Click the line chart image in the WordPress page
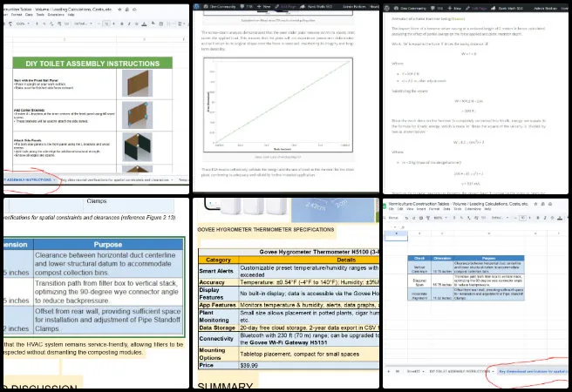Image resolution: width=572 pixels, height=392 pixels. click(x=278, y=105)
